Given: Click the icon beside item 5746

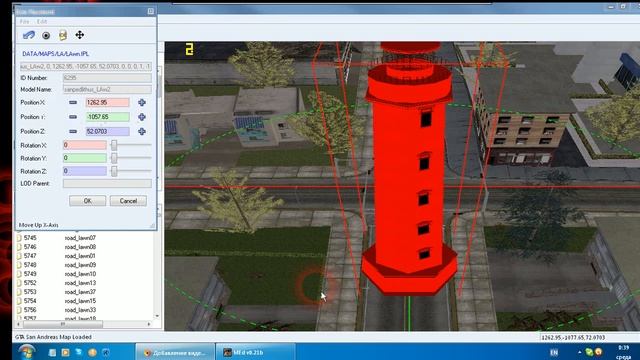Looking at the screenshot, I should coord(19,247).
